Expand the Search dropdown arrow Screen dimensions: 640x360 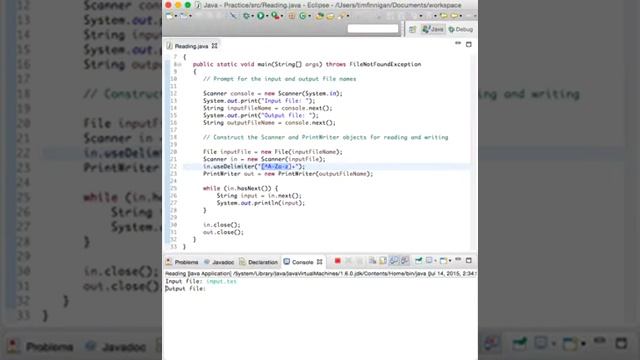348,16
